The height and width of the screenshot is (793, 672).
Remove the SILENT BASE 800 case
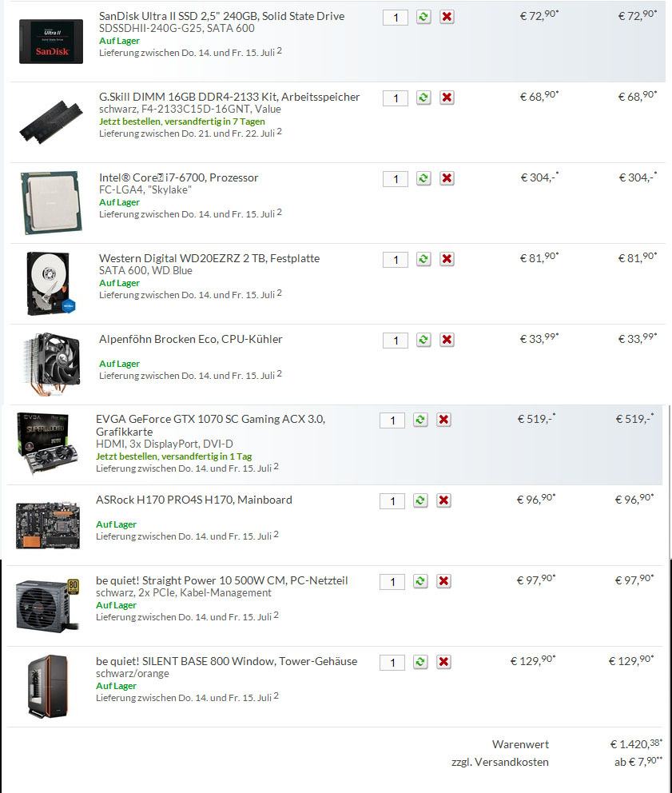click(x=444, y=662)
